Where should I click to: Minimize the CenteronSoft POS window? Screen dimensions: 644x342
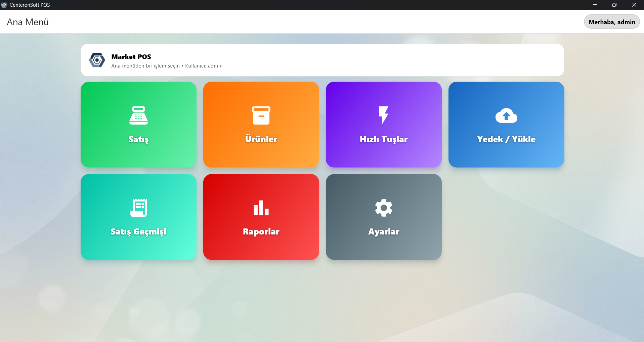595,5
